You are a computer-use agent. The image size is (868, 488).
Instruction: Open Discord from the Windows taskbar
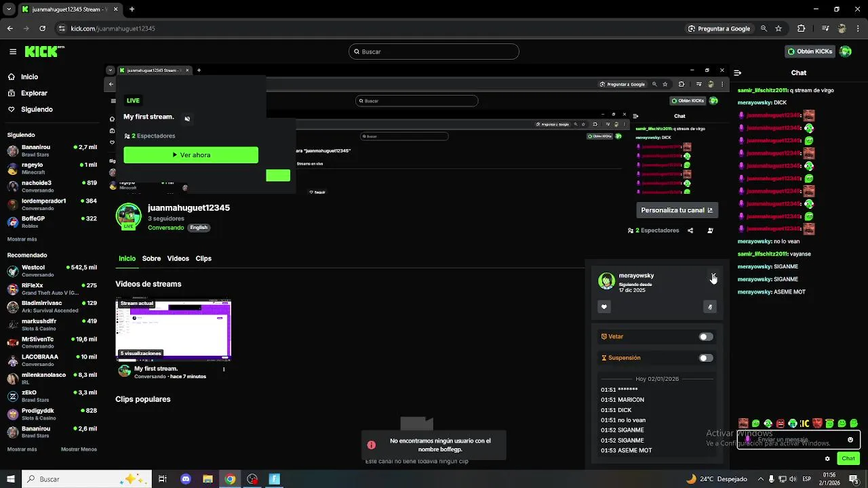pyautogui.click(x=186, y=479)
